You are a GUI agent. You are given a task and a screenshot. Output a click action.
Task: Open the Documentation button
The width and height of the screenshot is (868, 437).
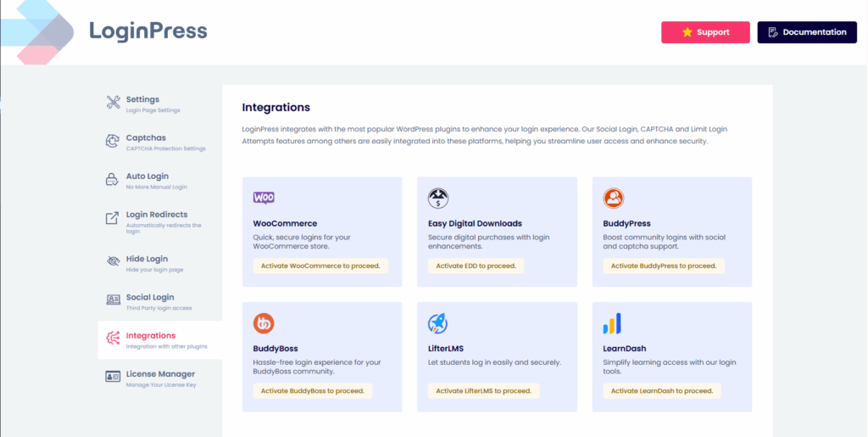click(807, 32)
